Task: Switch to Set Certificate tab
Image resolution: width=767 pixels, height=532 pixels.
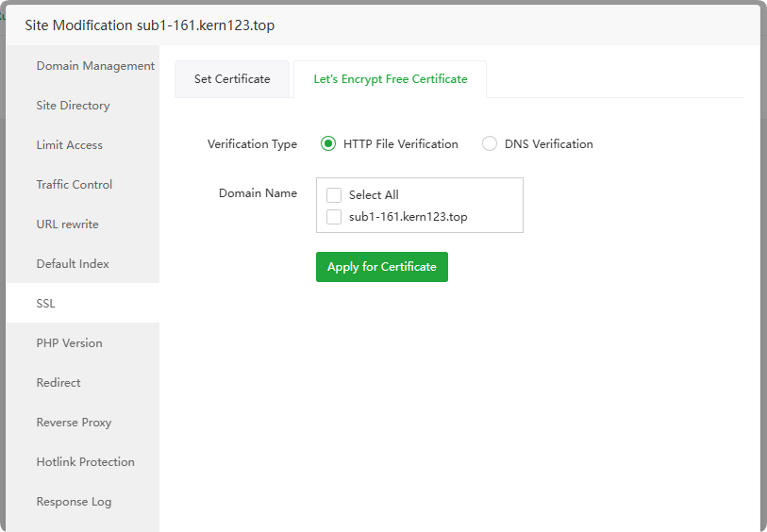Action: tap(232, 79)
